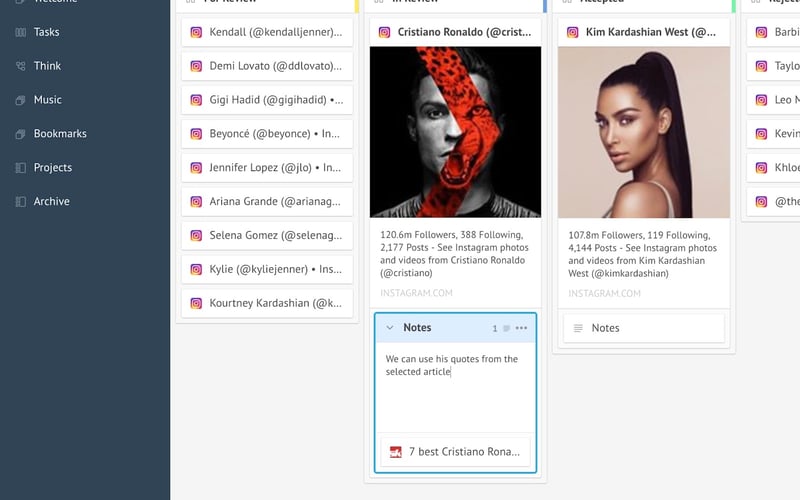Click Instagram icon on Khloe card

pyautogui.click(x=761, y=168)
